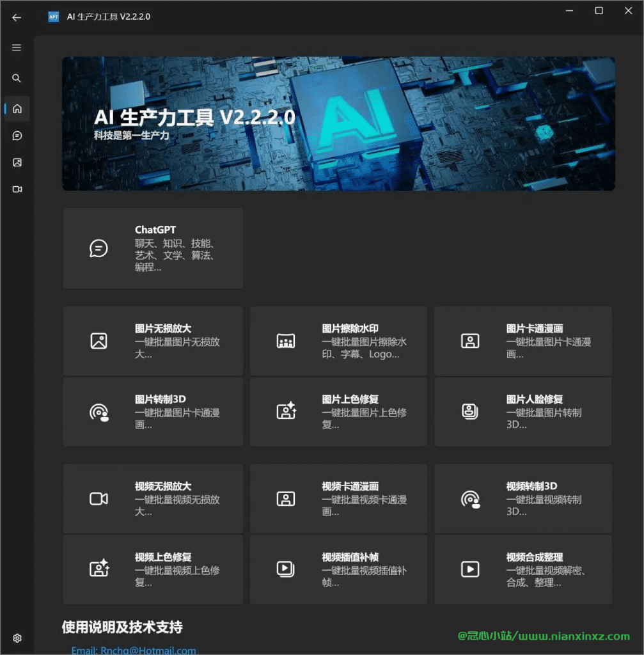
Task: Open 图片转制3D tool title
Action: (161, 399)
